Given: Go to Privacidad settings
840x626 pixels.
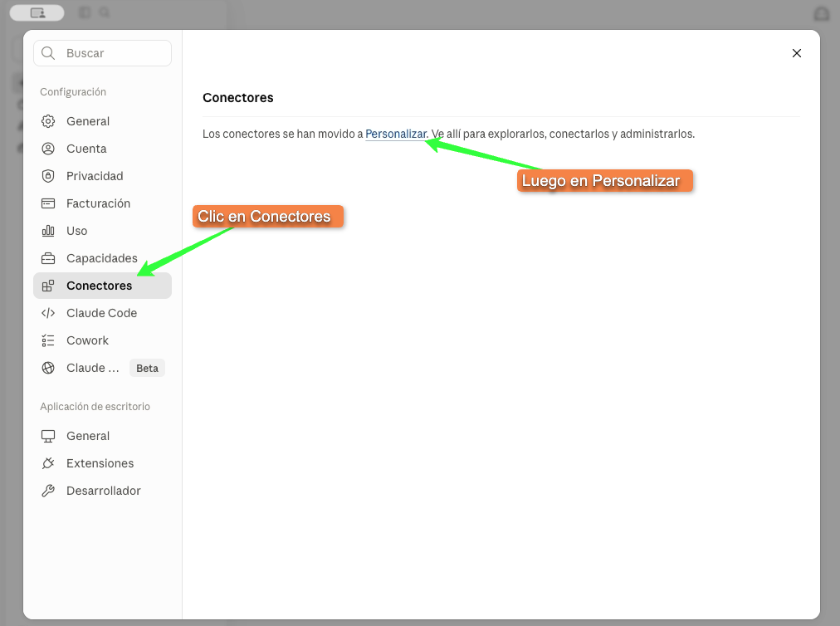Looking at the screenshot, I should (102, 176).
